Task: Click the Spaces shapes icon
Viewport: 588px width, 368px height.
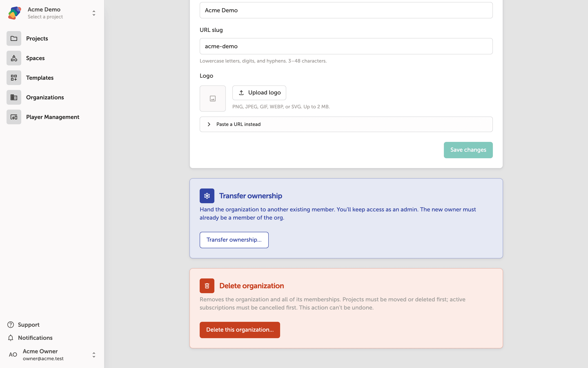Action: [x=14, y=58]
